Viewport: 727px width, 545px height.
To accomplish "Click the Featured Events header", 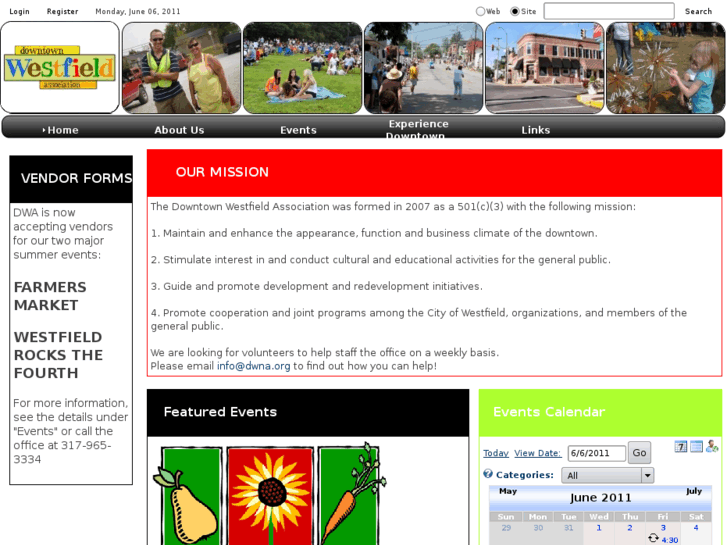I will tap(308, 413).
